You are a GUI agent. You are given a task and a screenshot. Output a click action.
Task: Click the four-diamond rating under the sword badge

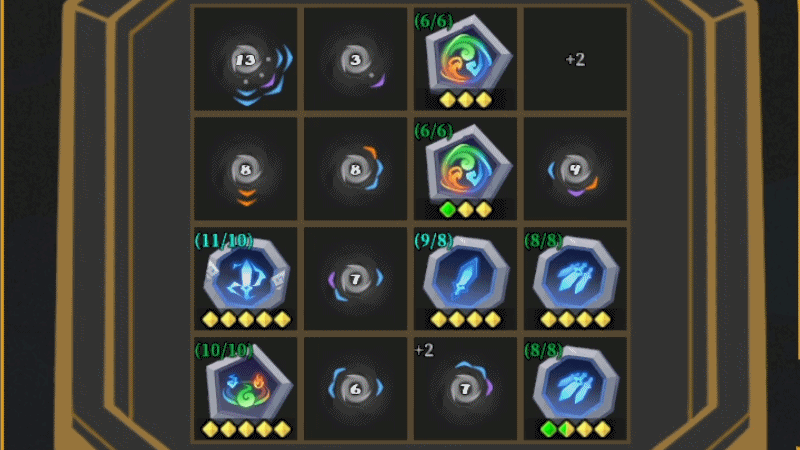point(465,320)
